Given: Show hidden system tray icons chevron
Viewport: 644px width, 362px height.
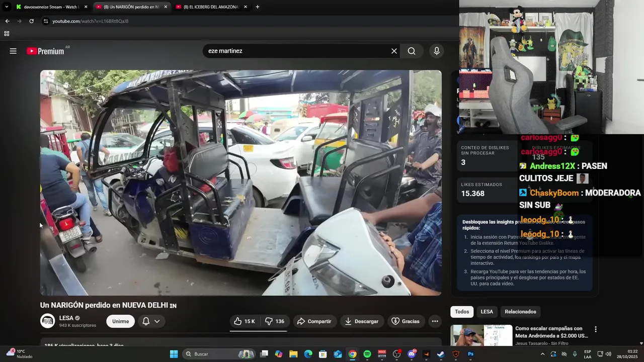Looking at the screenshot, I should (542, 354).
